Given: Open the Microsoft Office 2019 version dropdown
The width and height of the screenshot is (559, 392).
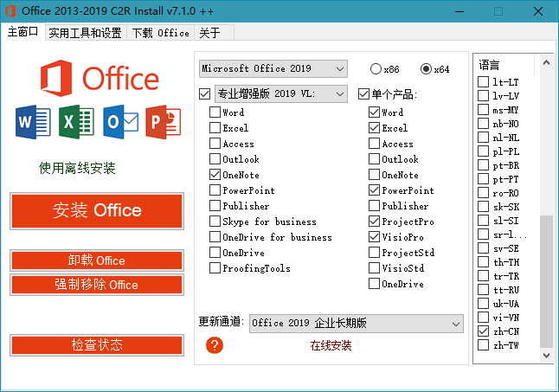Looking at the screenshot, I should click(x=273, y=68).
